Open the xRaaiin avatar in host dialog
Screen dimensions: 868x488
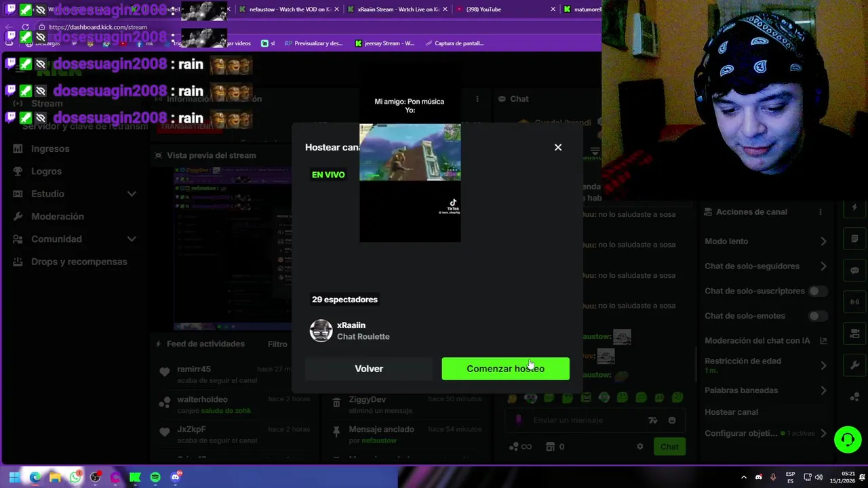point(321,331)
